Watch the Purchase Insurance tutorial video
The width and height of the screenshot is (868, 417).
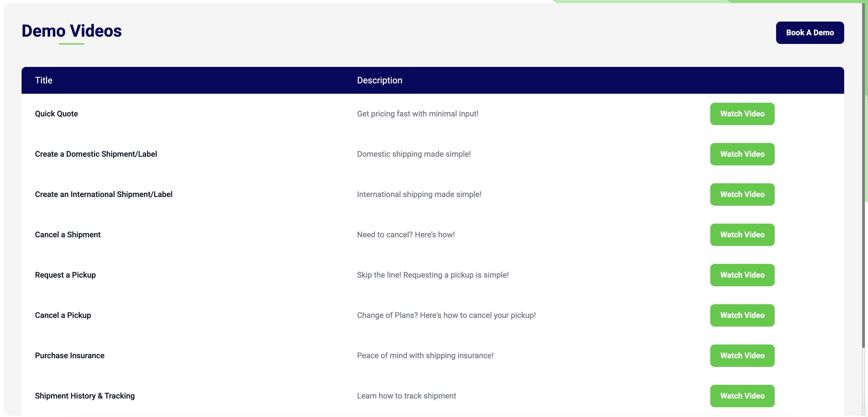pos(742,355)
